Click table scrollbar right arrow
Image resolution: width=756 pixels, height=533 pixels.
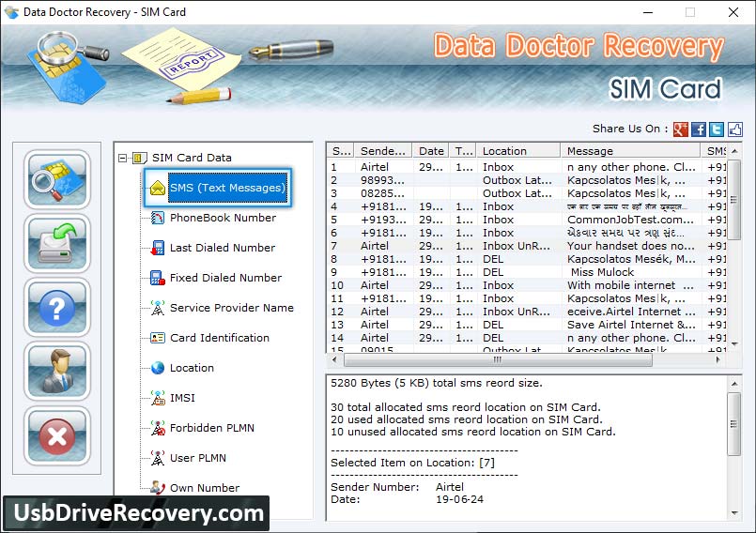[x=717, y=359]
